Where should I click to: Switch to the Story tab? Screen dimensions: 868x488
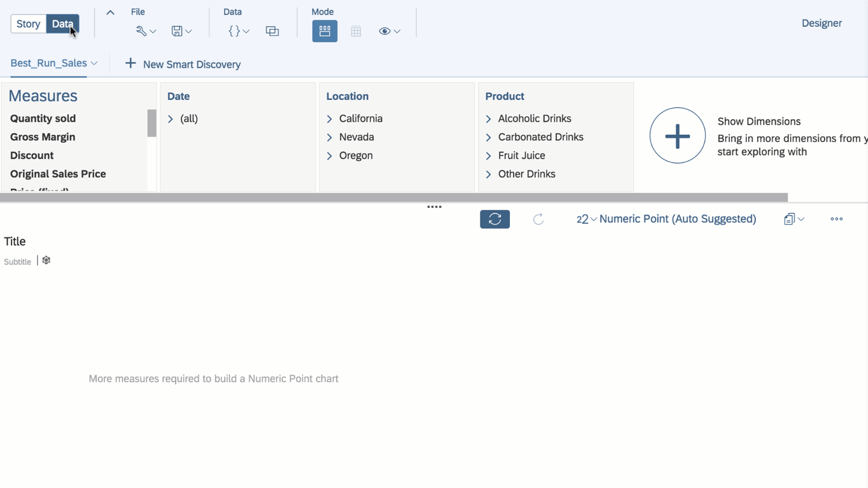coord(28,23)
